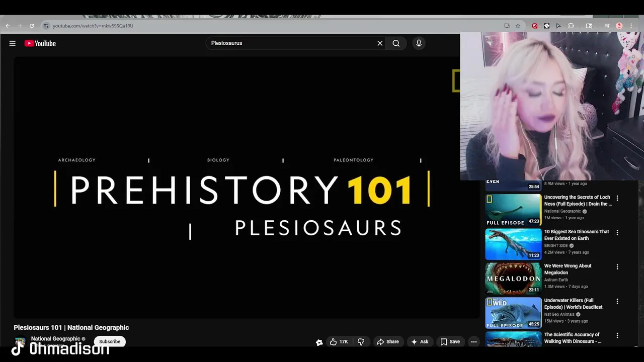Bookmark this page with the star icon
The height and width of the screenshot is (362, 644).
tap(518, 26)
